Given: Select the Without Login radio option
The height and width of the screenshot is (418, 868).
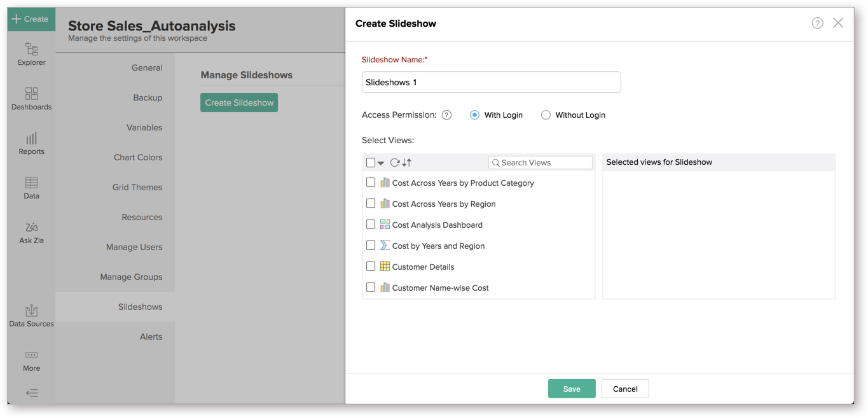Looking at the screenshot, I should 546,115.
